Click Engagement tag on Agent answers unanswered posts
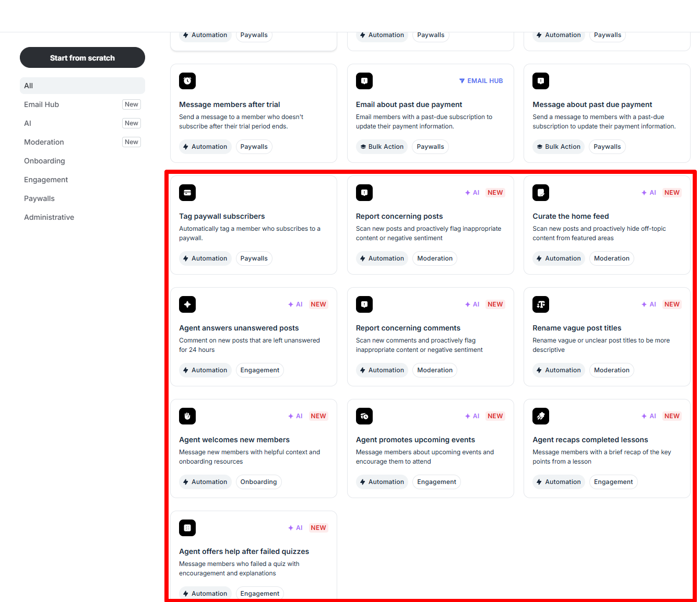700x602 pixels. [260, 370]
